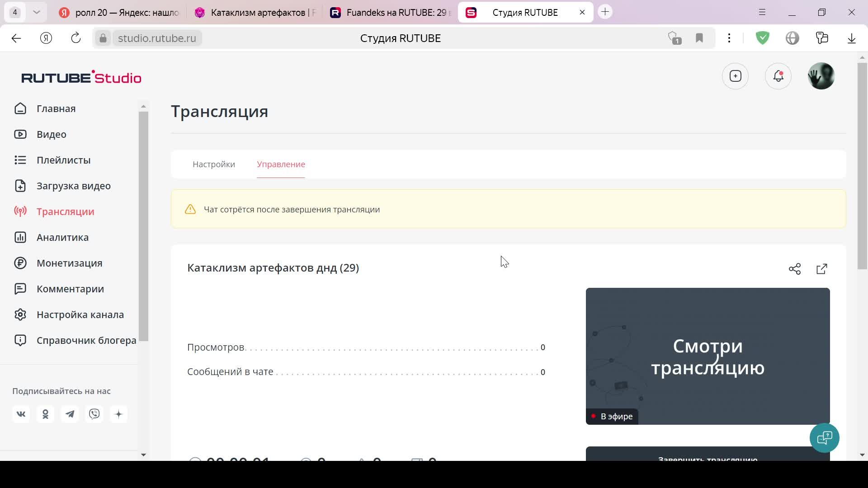Select the Управление tab
868x488 pixels.
click(x=281, y=164)
